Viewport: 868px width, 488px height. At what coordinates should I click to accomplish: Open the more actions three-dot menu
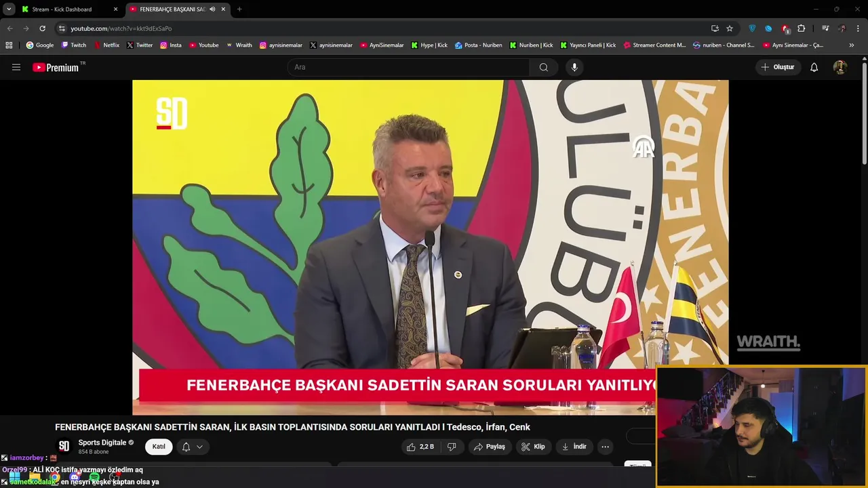[605, 447]
